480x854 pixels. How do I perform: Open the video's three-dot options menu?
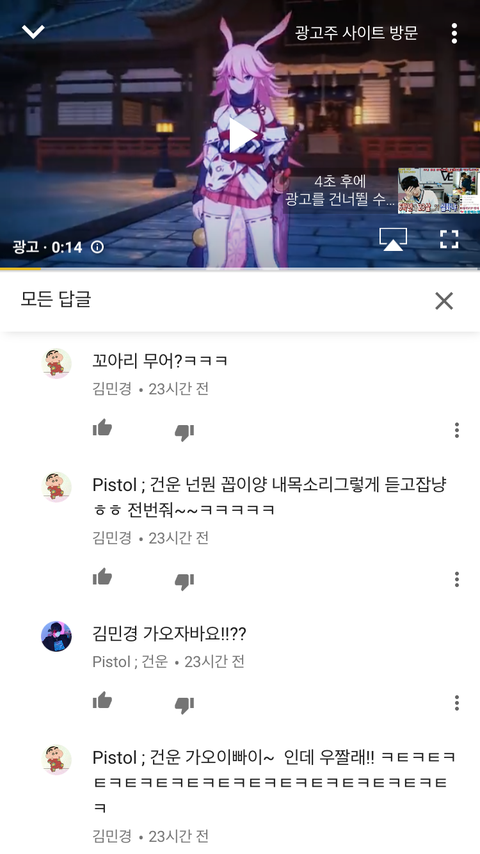click(x=454, y=33)
